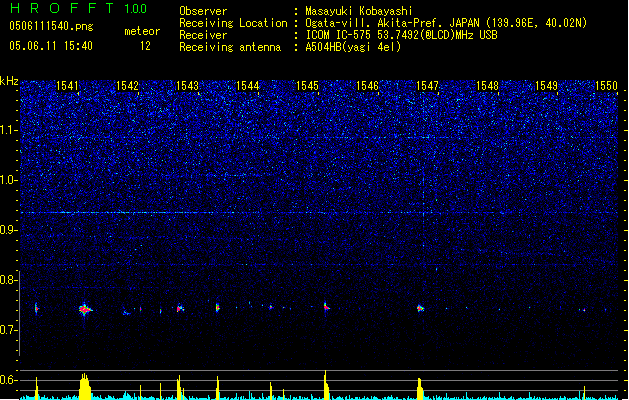Click the Receiving antenna label
This screenshot has width=629, height=400.
click(x=230, y=47)
